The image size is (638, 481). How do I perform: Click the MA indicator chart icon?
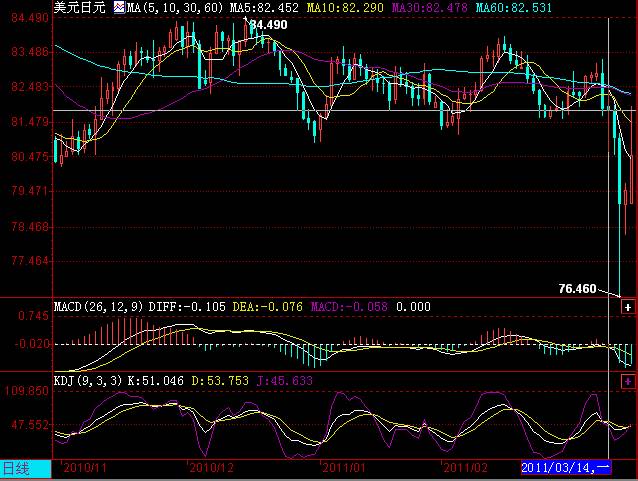tap(119, 7)
